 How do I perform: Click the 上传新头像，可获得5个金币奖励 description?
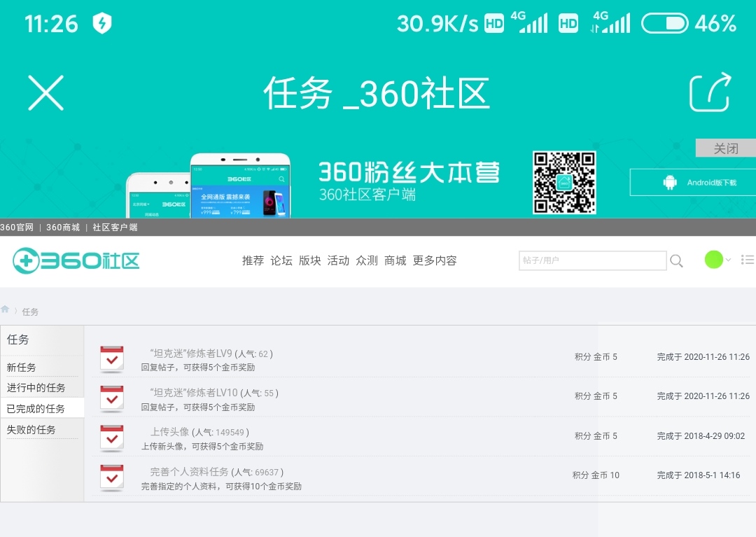pos(202,447)
